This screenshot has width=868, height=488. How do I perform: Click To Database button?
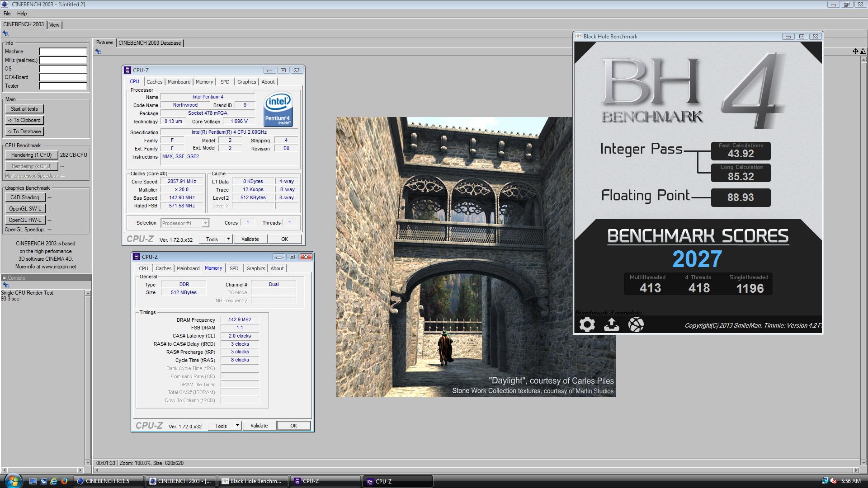coord(24,131)
